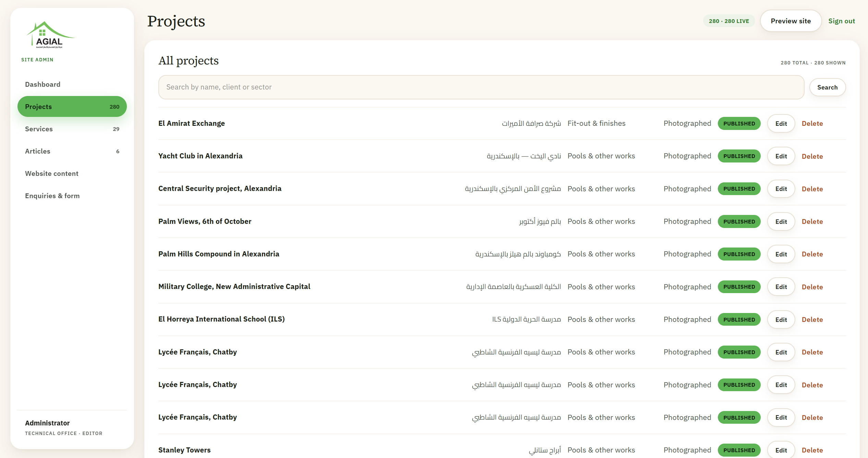Select the El Amirat Exchange project name

[x=192, y=123]
